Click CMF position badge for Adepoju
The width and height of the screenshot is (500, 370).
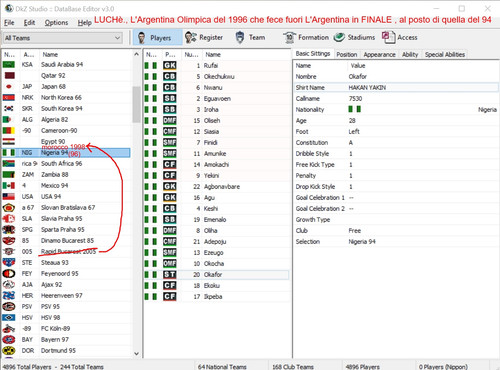(170, 241)
